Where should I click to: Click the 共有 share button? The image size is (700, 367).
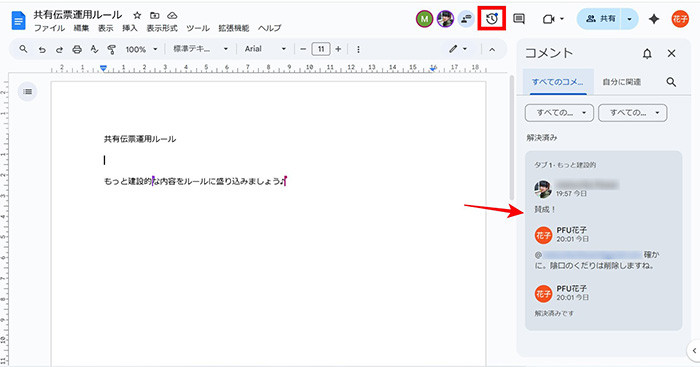coord(600,19)
